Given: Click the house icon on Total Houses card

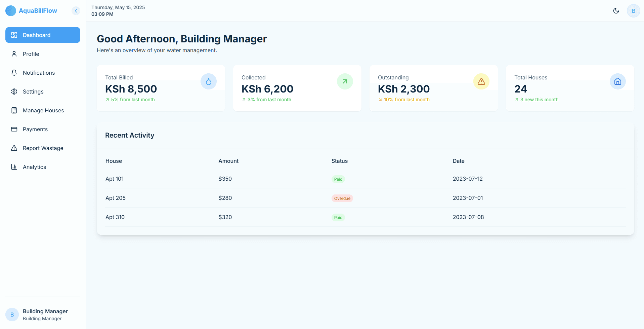Looking at the screenshot, I should pyautogui.click(x=617, y=81).
